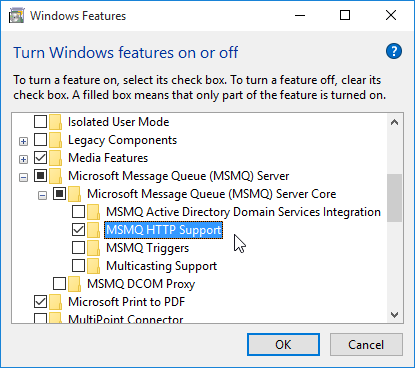Viewport: 415px width, 368px height.
Task: Click the blue help question mark icon
Action: [394, 51]
